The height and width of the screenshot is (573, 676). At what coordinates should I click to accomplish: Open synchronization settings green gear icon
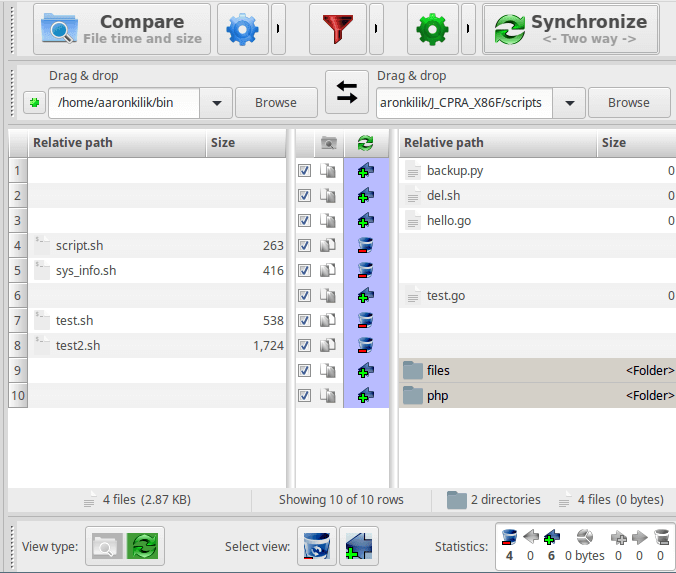click(432, 30)
